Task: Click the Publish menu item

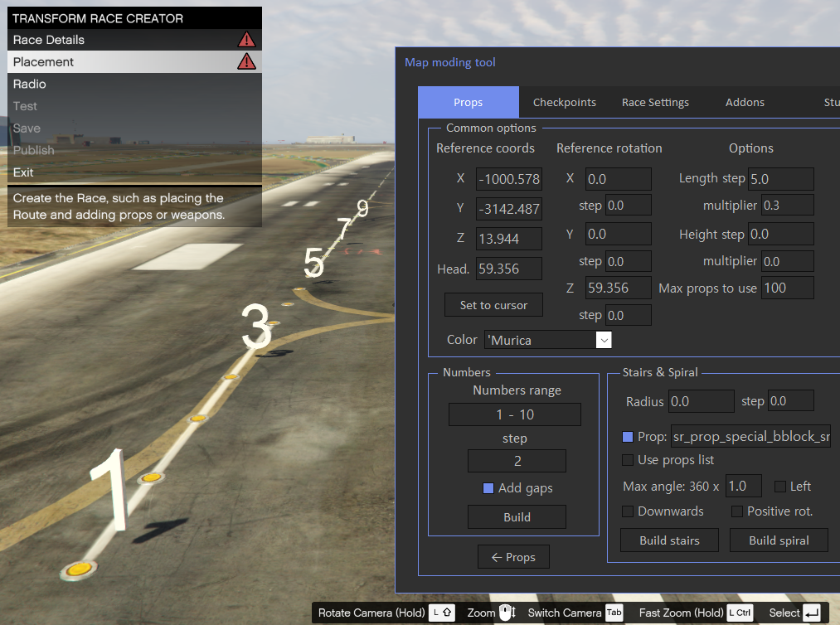Action: [134, 151]
